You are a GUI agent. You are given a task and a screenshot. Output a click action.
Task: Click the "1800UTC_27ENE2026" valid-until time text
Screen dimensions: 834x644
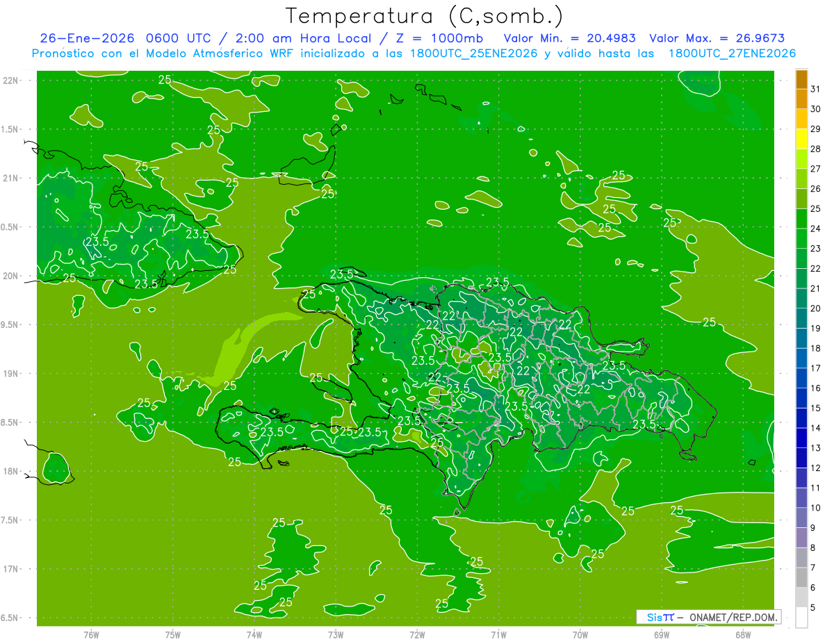[732, 53]
